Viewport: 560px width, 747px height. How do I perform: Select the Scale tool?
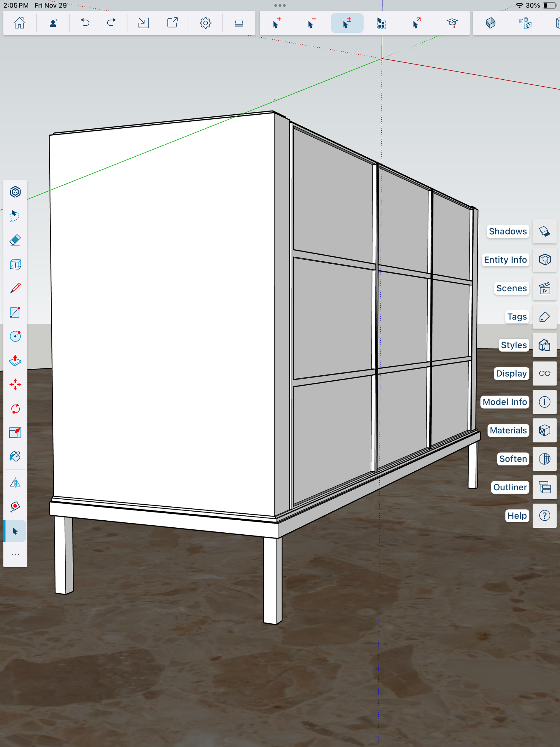pyautogui.click(x=15, y=433)
